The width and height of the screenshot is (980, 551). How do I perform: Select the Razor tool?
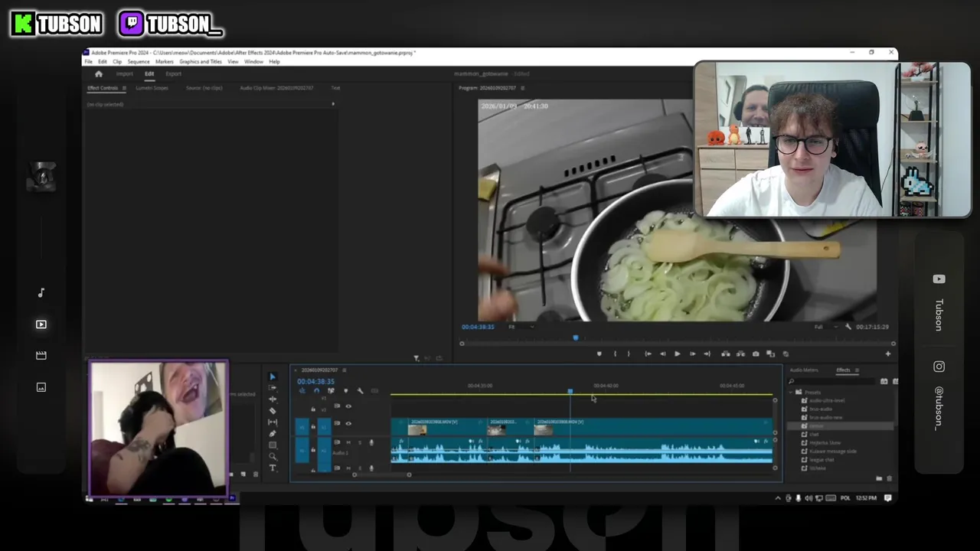pos(273,411)
